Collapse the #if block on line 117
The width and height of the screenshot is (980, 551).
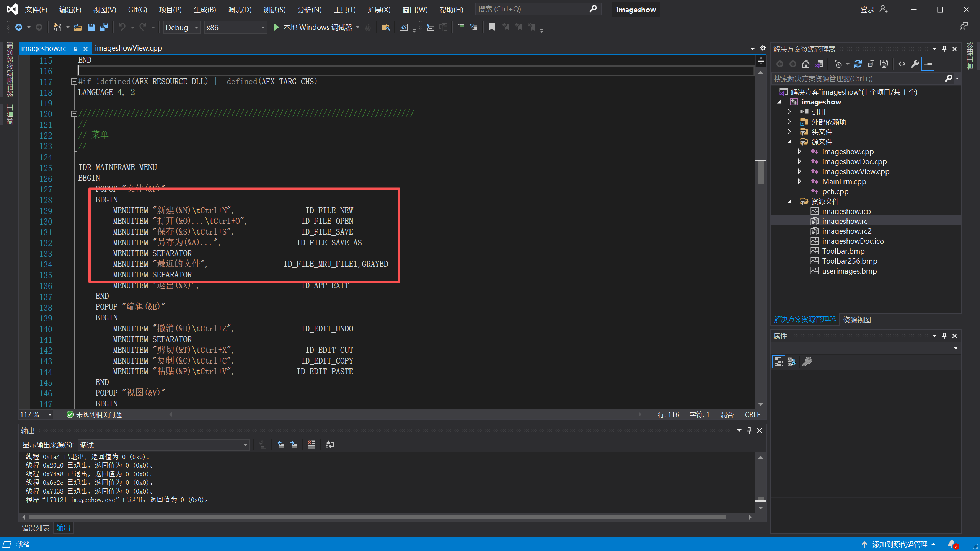coord(74,82)
